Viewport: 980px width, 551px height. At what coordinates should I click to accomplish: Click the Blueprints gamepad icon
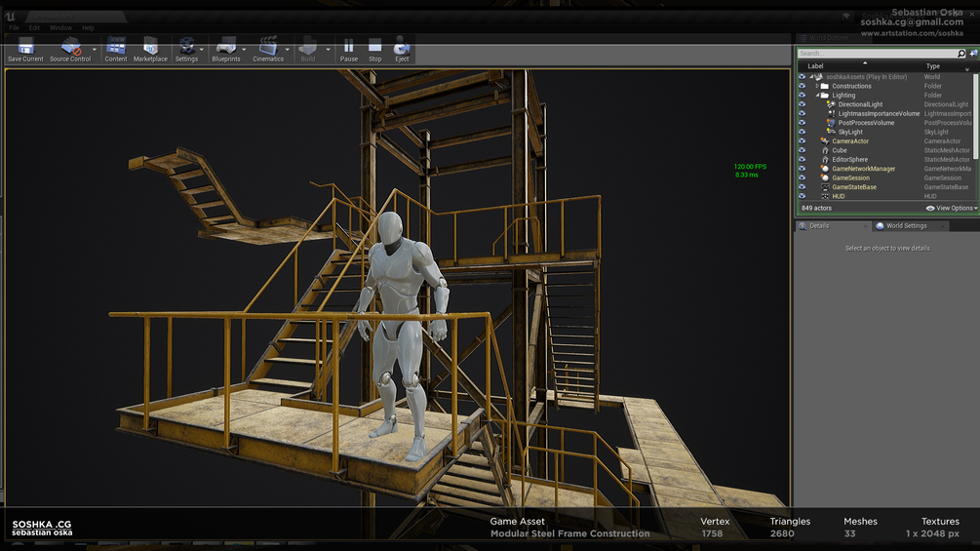click(225, 46)
